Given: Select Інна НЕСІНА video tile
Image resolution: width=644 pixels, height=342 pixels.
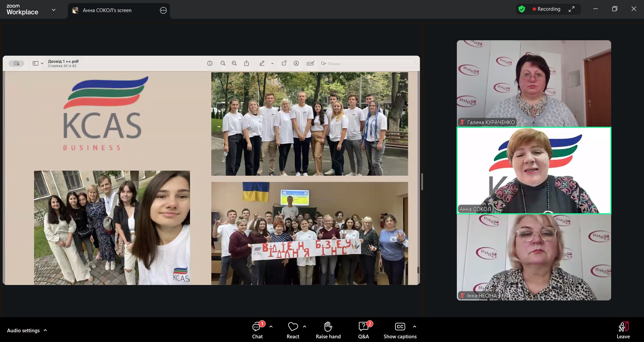Looking at the screenshot, I should [534, 257].
